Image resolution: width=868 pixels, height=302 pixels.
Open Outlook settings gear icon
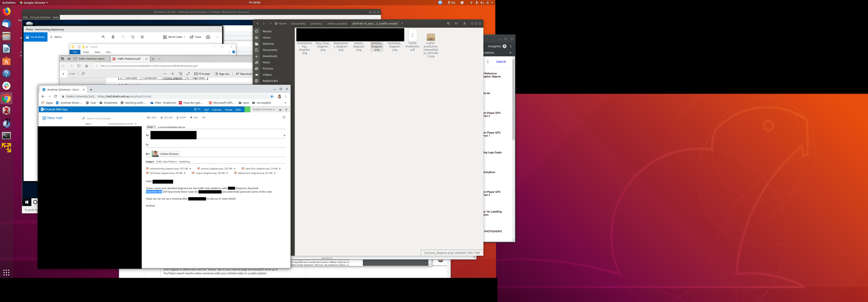tap(280, 110)
